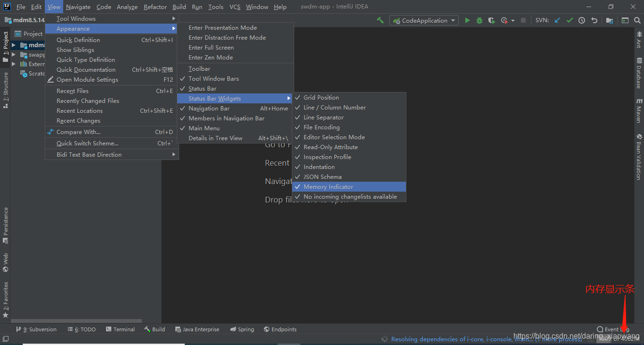Update SVN project with blue arrow icon
Viewport: 644px width, 345px height.
[x=557, y=20]
